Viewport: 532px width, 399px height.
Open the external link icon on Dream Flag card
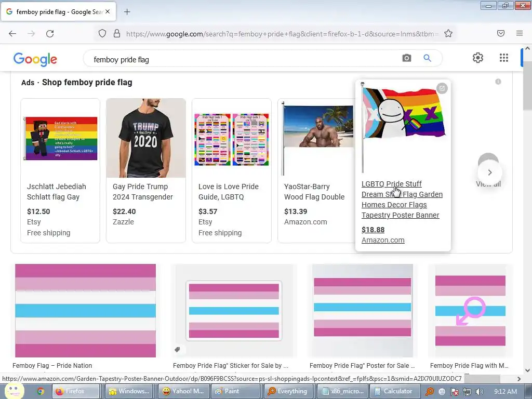(442, 88)
